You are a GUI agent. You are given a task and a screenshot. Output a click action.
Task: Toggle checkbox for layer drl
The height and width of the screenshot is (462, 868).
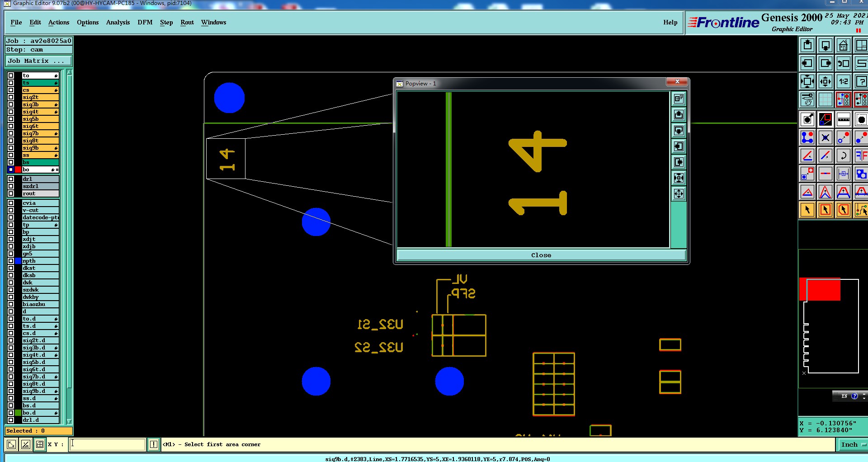tap(11, 179)
